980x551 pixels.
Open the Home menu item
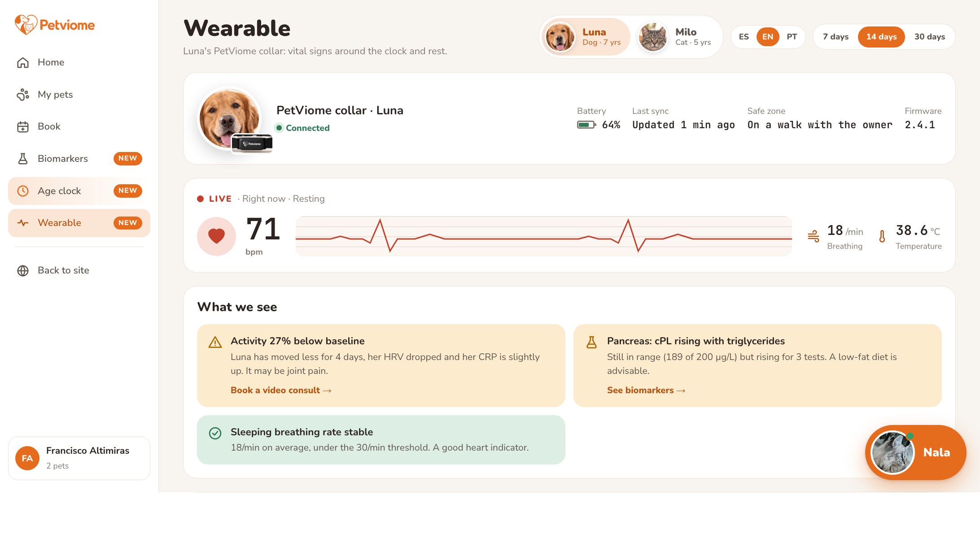(x=79, y=62)
